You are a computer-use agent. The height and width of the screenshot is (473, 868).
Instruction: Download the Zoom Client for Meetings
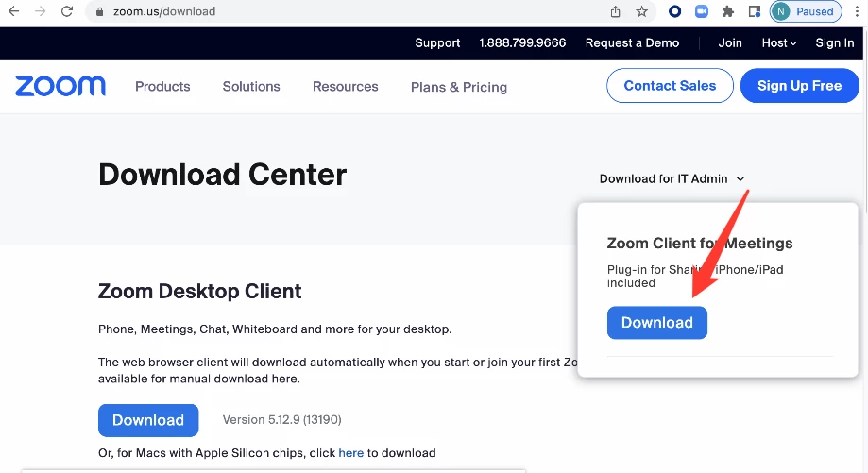[657, 323]
